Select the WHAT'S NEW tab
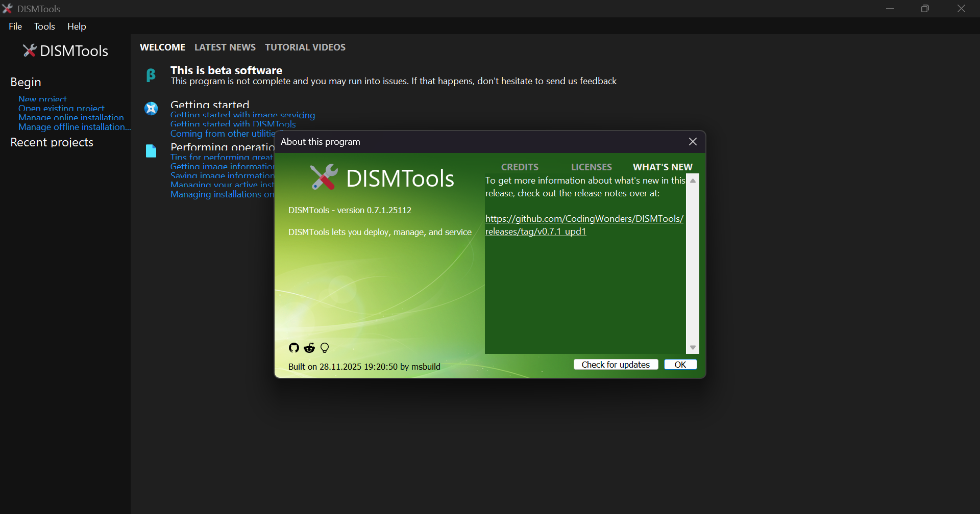Image resolution: width=980 pixels, height=514 pixels. point(663,167)
